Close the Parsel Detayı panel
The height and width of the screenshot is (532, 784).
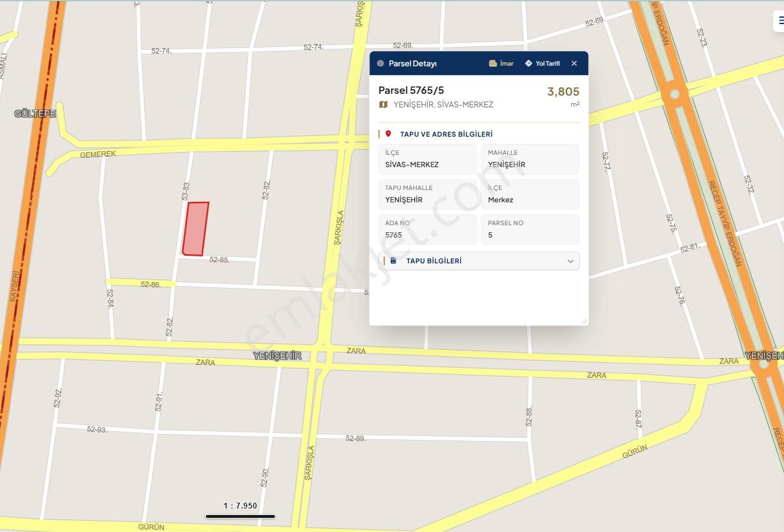[574, 63]
